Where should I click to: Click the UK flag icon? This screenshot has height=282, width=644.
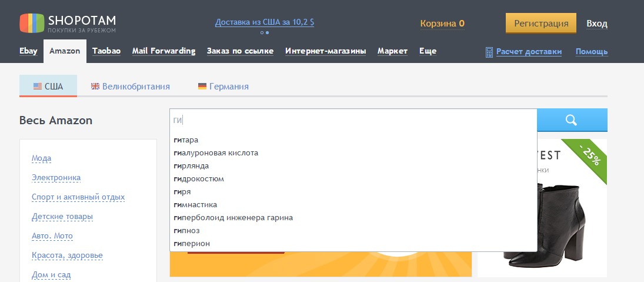coord(95,87)
